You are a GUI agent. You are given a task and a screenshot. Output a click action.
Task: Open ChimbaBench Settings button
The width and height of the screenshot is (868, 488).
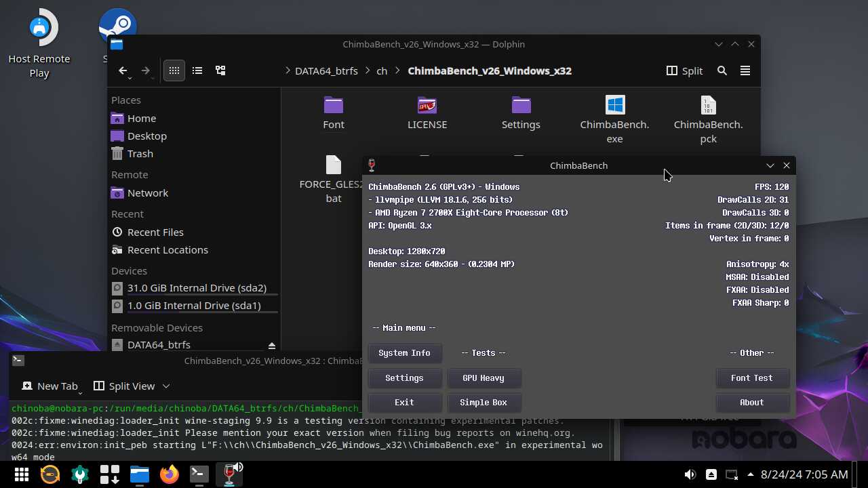(405, 378)
